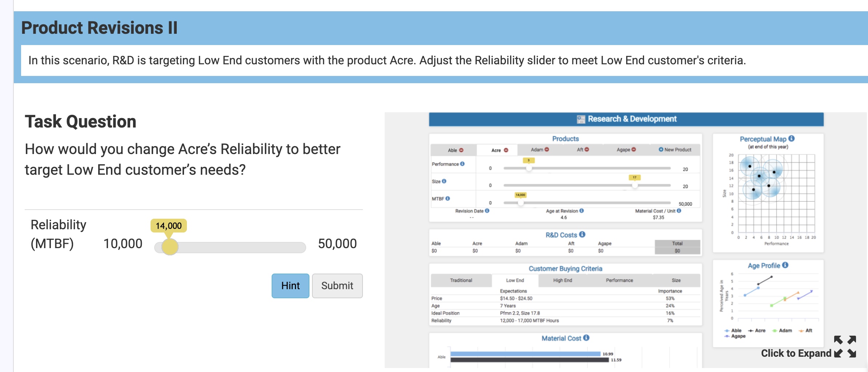
Task: Click the plus icon for New Product
Action: click(x=661, y=150)
